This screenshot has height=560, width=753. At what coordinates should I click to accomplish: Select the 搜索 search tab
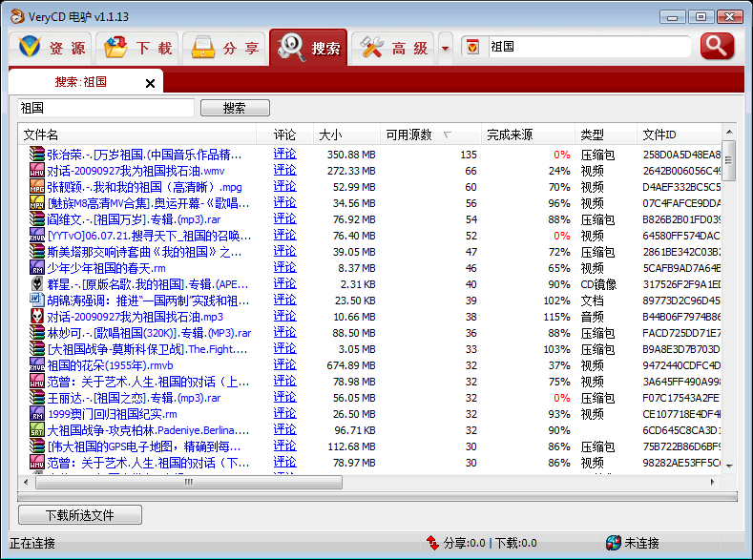click(x=308, y=48)
